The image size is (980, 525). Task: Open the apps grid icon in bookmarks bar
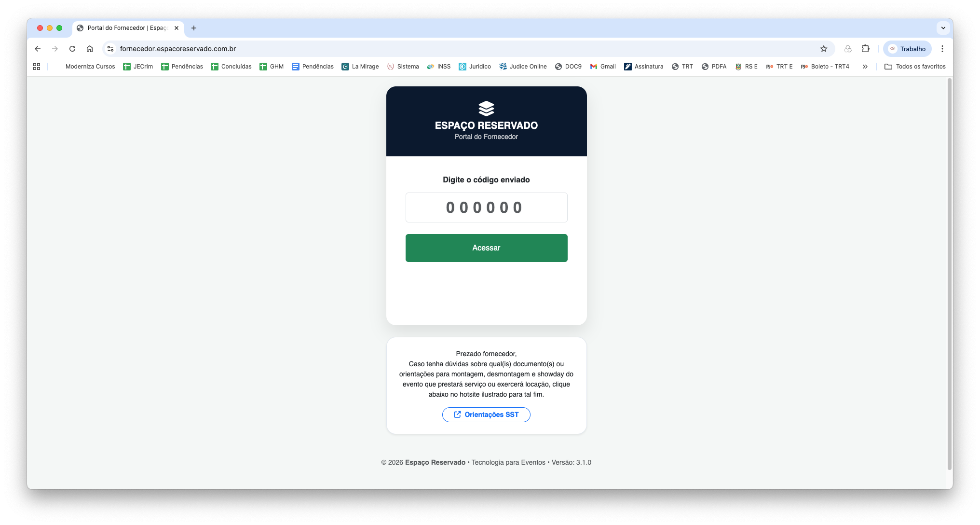pos(37,67)
